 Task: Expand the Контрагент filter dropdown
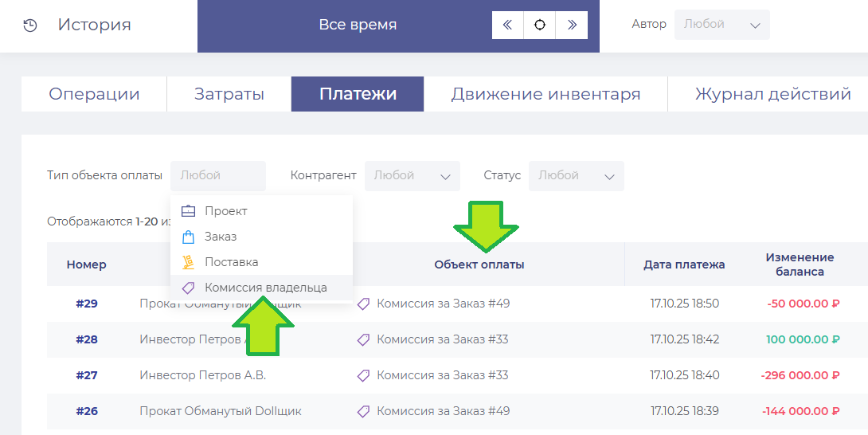click(x=412, y=176)
